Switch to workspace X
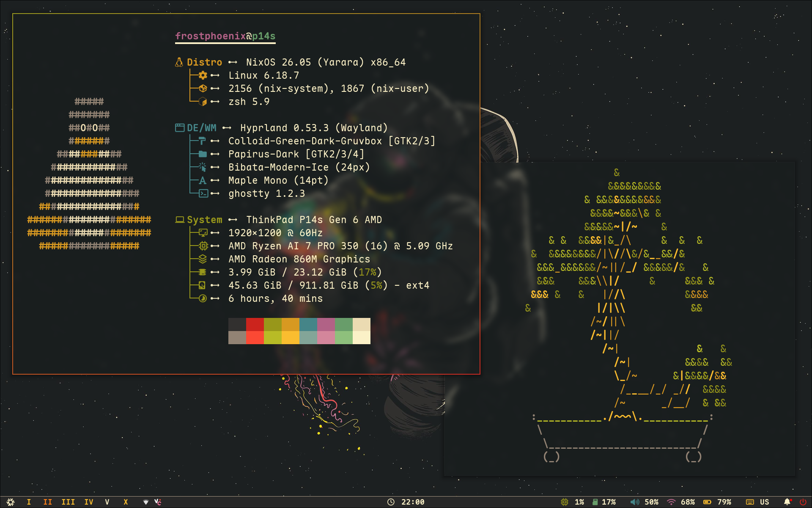This screenshot has width=812, height=508. [126, 502]
